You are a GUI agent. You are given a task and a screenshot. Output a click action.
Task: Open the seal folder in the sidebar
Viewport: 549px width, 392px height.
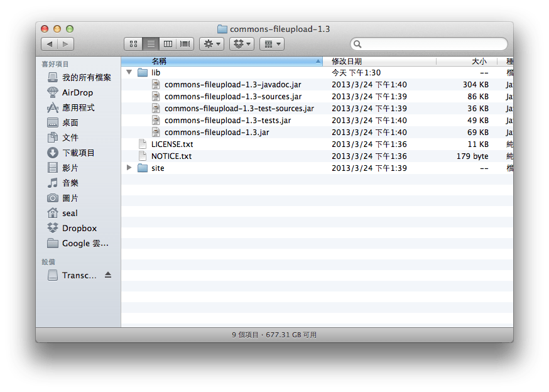tap(69, 213)
